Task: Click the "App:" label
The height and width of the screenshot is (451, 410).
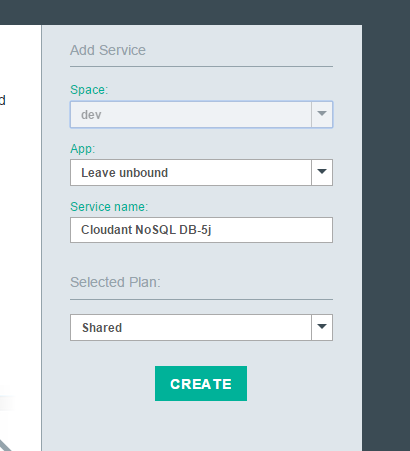Action: [82, 149]
